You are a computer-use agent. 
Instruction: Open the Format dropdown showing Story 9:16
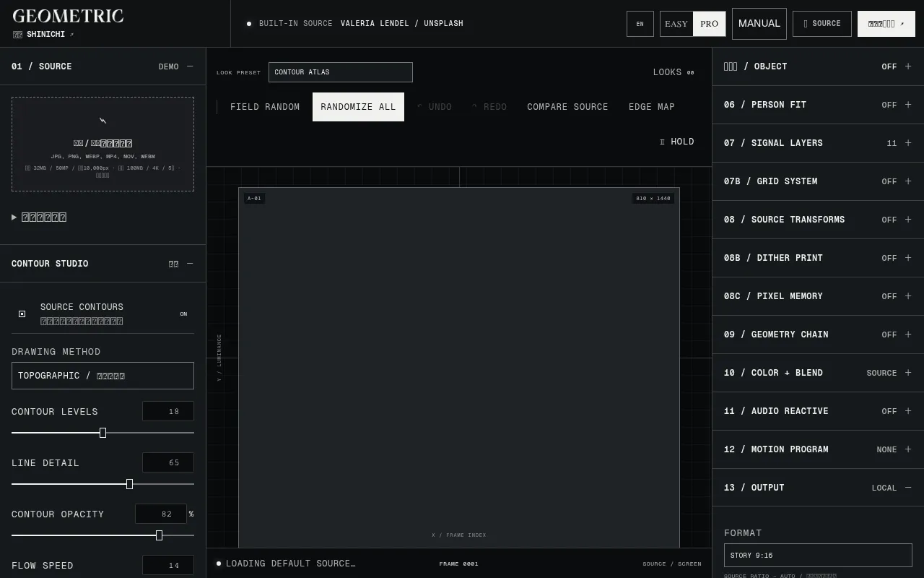tap(818, 556)
